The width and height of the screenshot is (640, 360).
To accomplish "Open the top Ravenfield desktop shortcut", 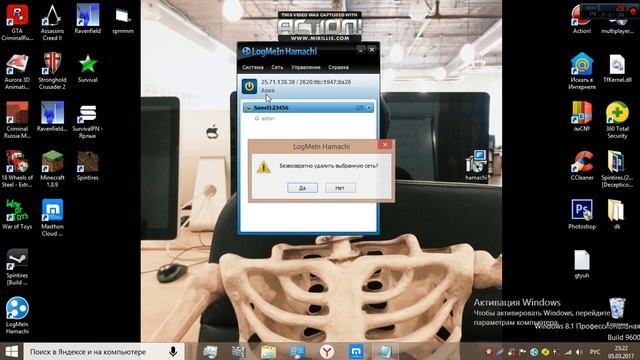I will coord(87,19).
